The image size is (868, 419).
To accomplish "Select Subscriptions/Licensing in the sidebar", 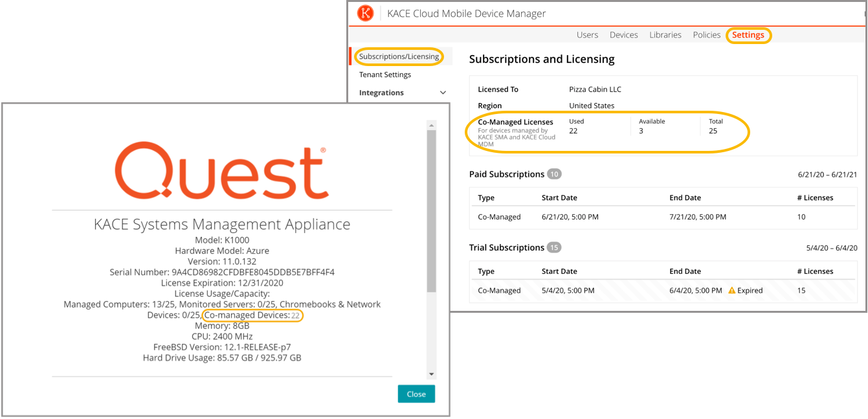I will pyautogui.click(x=397, y=56).
